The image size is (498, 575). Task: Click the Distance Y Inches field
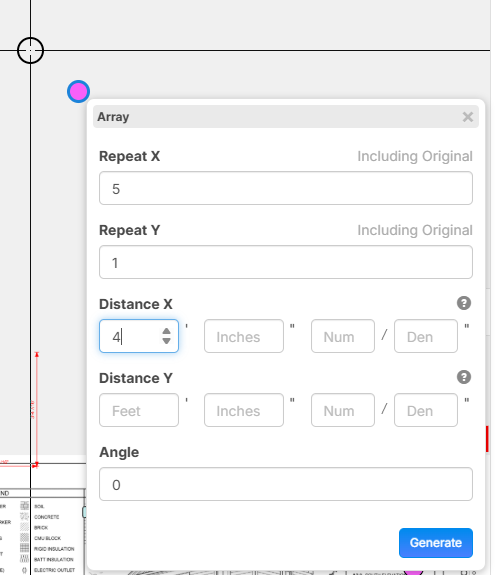[244, 410]
